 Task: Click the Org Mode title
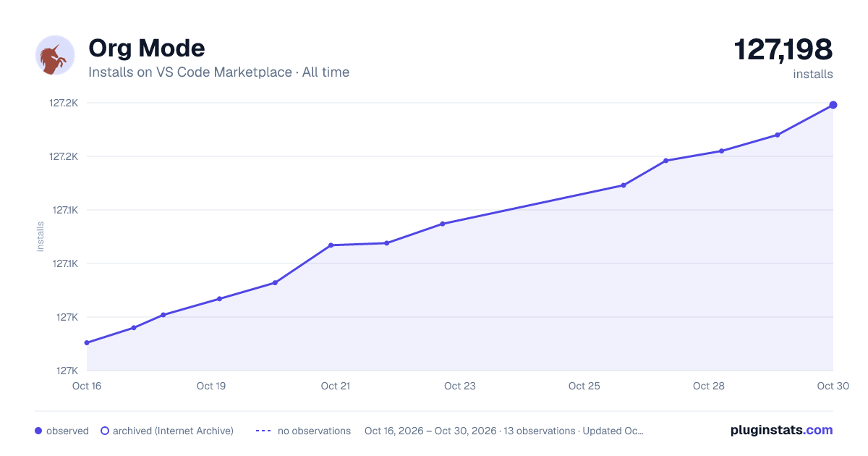147,48
